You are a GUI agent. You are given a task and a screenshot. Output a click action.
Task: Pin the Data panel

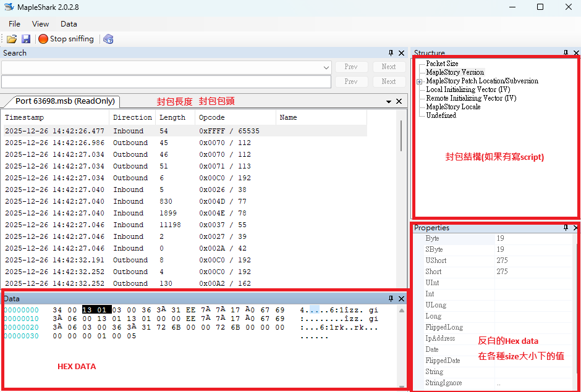(391, 298)
